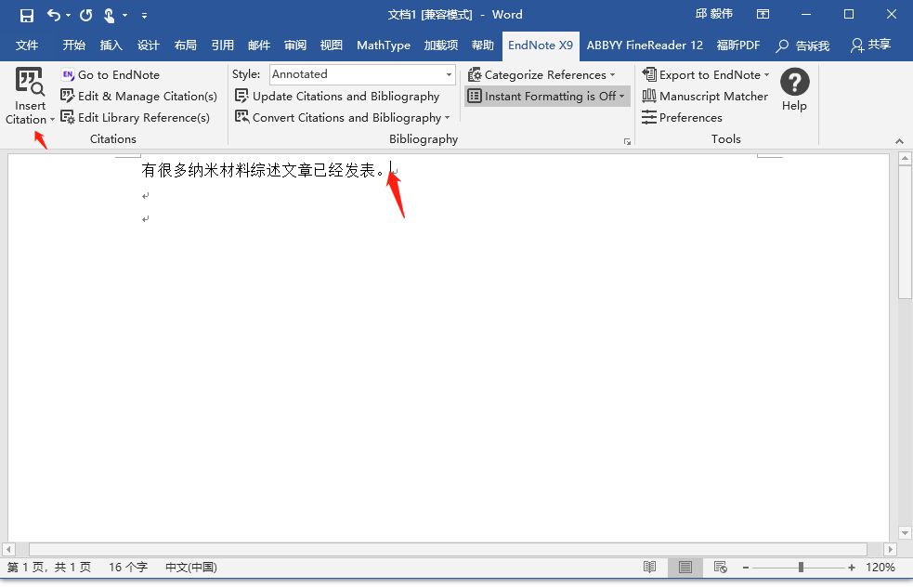The image size is (913, 588).
Task: Switch to the 加载项 tab
Action: pos(441,46)
